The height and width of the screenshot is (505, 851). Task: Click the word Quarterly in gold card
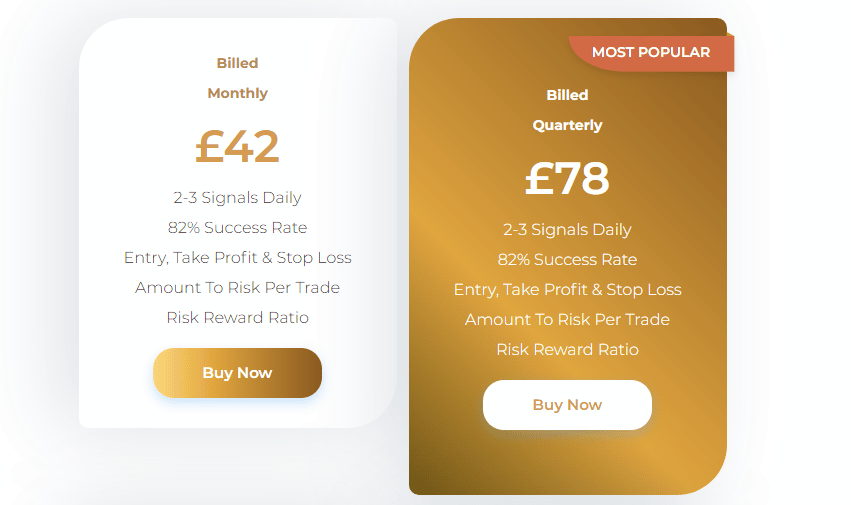click(567, 125)
